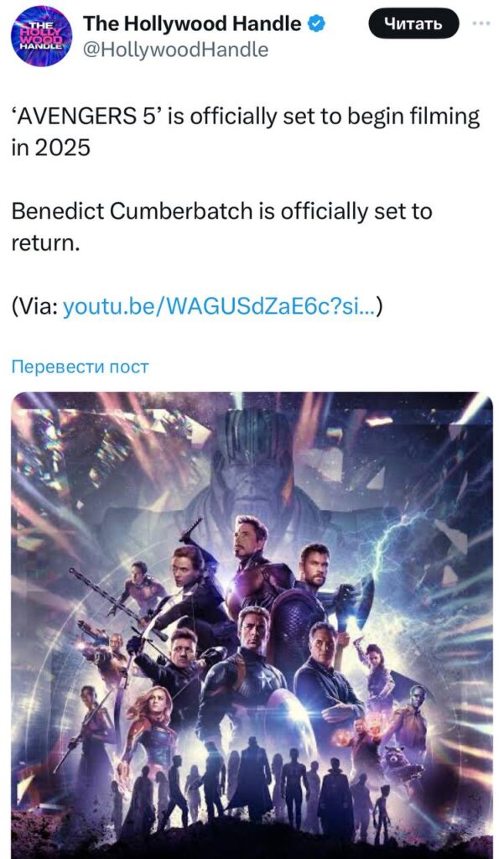Click the blue verified badge
The height and width of the screenshot is (859, 504).
(317, 23)
